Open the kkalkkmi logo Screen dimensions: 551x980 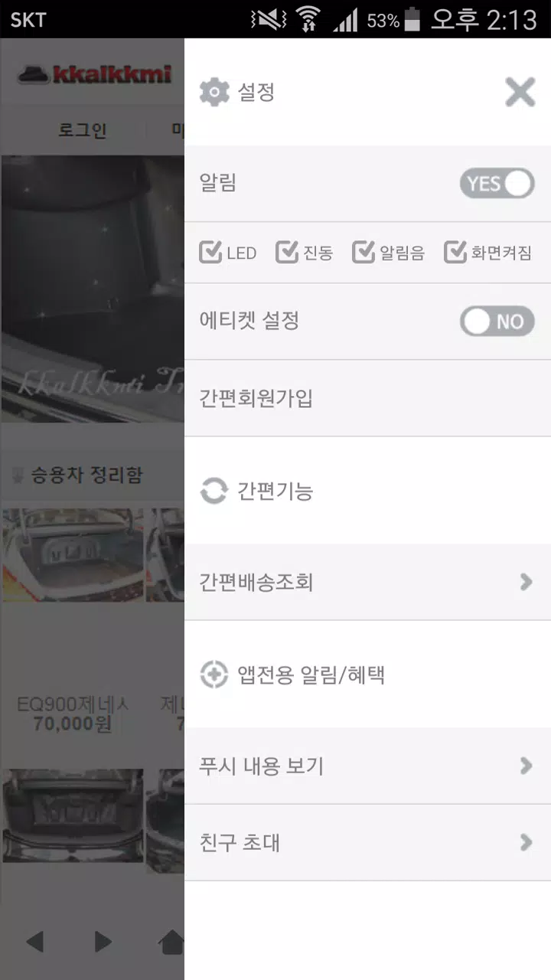(x=94, y=74)
